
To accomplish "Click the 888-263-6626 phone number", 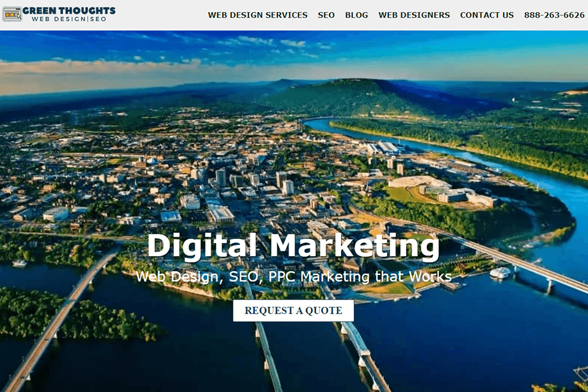I will (554, 15).
